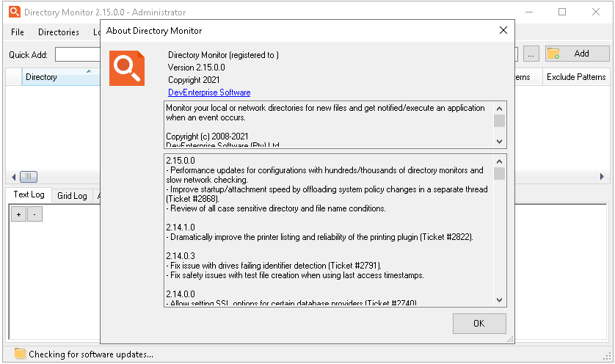Click the Add directory button
This screenshot has height=364, width=615.
[577, 54]
